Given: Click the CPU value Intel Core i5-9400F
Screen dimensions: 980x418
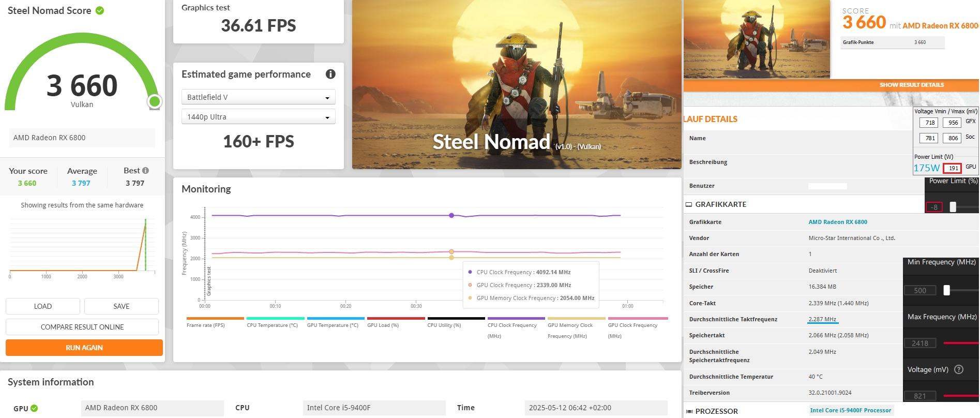Looking at the screenshot, I should pos(374,408).
